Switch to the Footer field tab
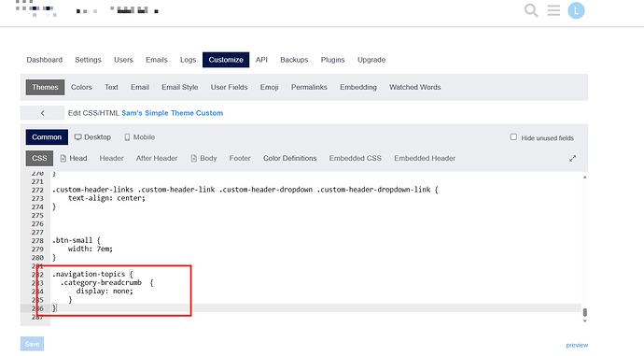This screenshot has height=356, width=644. click(x=240, y=158)
